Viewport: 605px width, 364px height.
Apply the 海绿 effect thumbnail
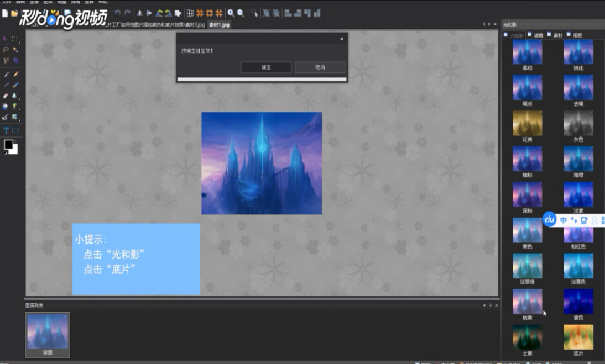coord(578,159)
